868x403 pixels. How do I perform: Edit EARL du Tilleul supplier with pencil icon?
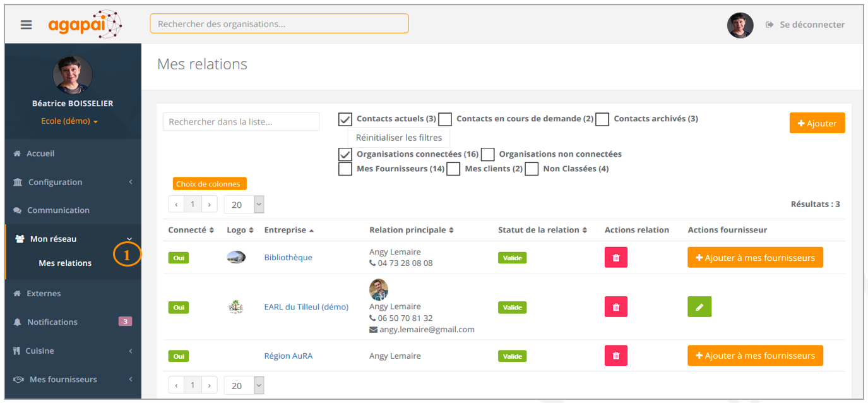click(x=699, y=307)
